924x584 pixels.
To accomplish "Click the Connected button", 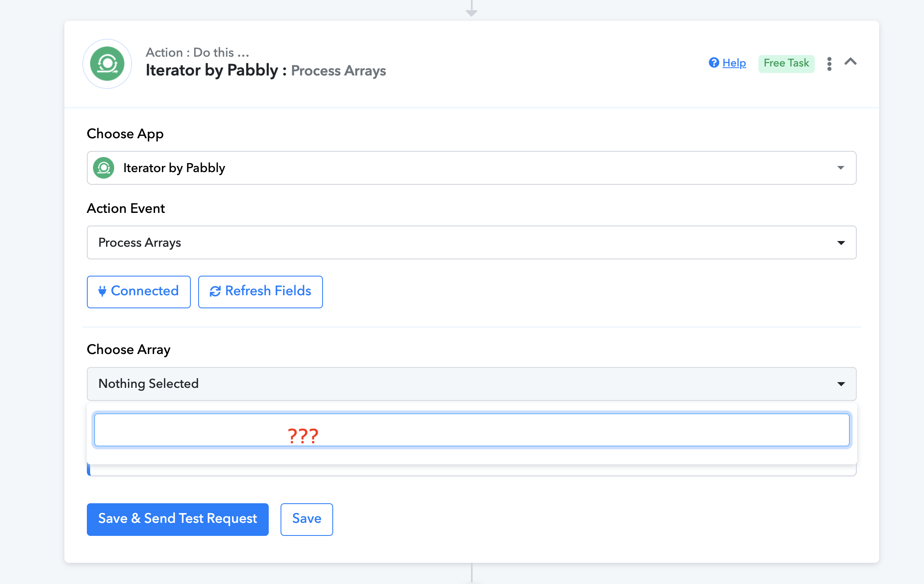I will coord(139,292).
